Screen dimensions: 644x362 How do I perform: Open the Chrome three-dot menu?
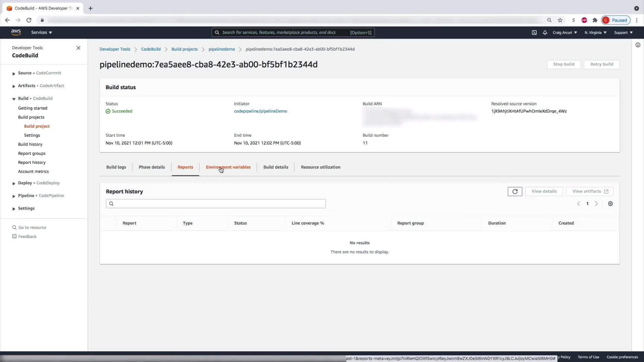click(637, 20)
